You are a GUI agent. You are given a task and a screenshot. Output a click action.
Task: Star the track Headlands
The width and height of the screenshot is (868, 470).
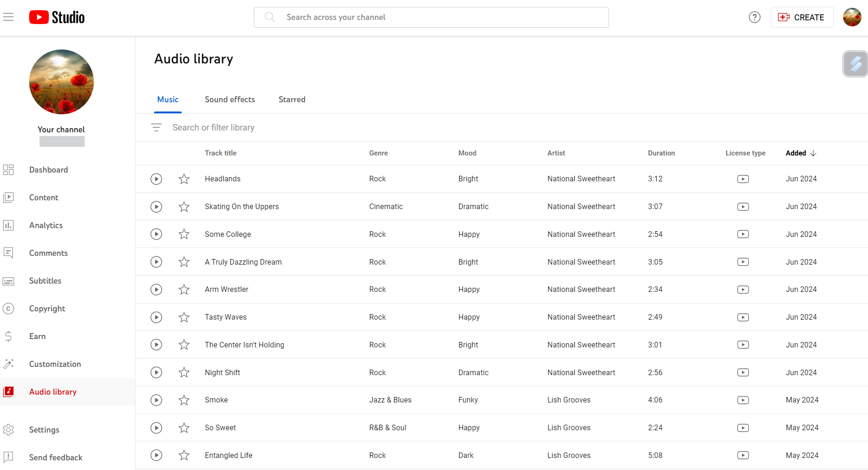pyautogui.click(x=184, y=179)
